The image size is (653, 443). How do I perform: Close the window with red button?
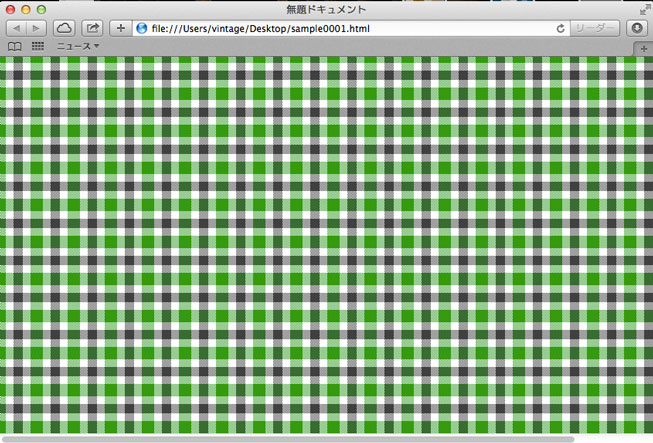pyautogui.click(x=10, y=10)
